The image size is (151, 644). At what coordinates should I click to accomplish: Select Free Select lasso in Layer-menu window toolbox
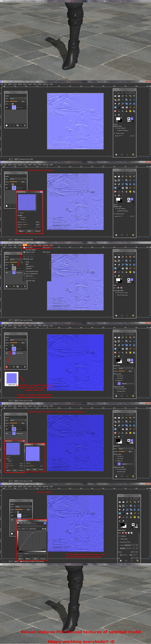coord(123,257)
